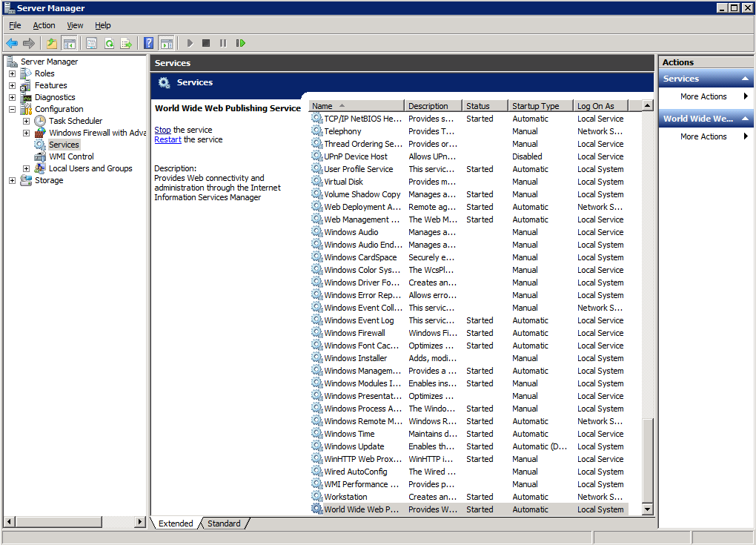Click the Restart Service toolbar icon
Viewport: 756px width, 545px height.
240,44
